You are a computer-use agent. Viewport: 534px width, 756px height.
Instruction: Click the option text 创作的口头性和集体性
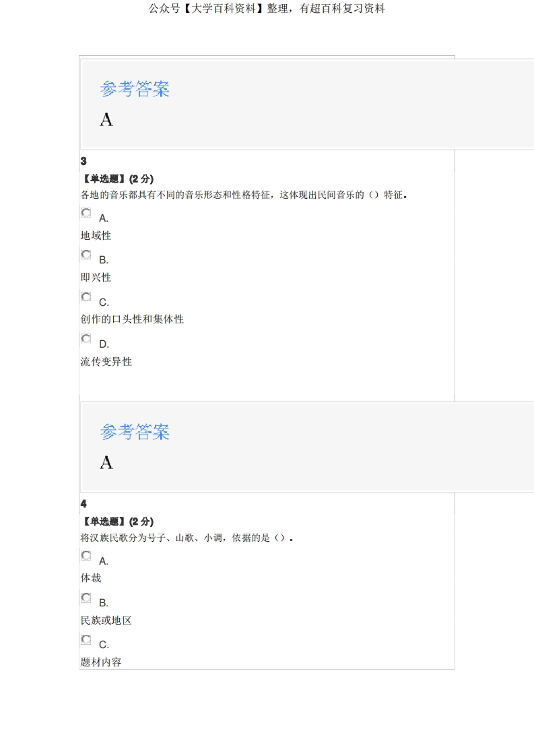click(x=132, y=319)
